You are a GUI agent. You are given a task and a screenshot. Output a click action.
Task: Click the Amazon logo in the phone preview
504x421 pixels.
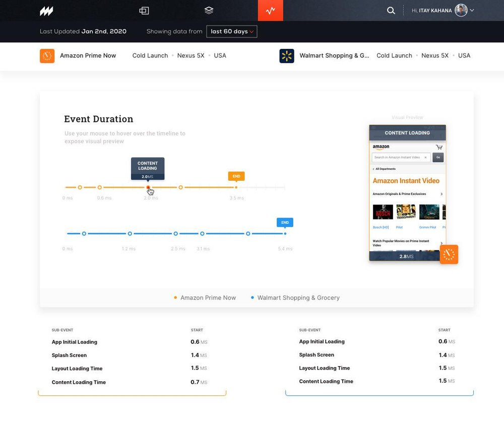(x=381, y=147)
